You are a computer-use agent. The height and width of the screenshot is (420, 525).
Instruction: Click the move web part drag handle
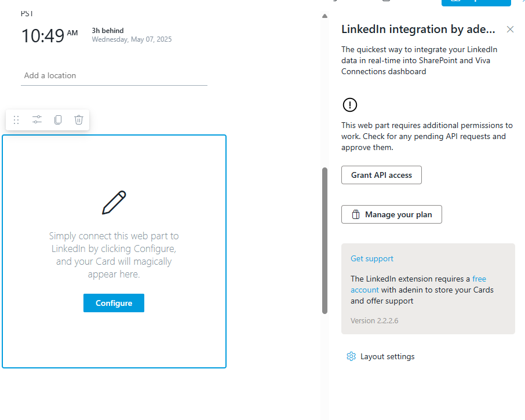pos(16,120)
